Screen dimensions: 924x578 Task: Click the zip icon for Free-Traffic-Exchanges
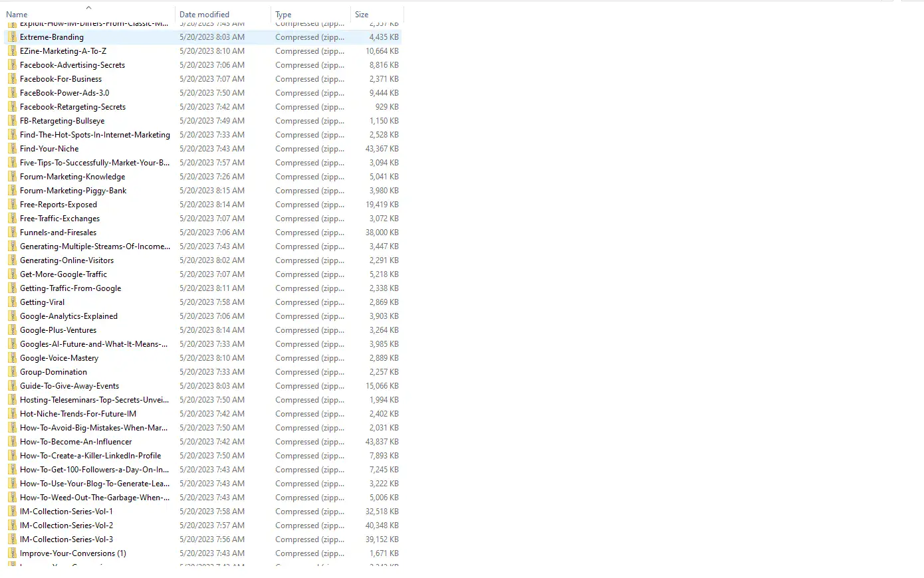tap(12, 219)
